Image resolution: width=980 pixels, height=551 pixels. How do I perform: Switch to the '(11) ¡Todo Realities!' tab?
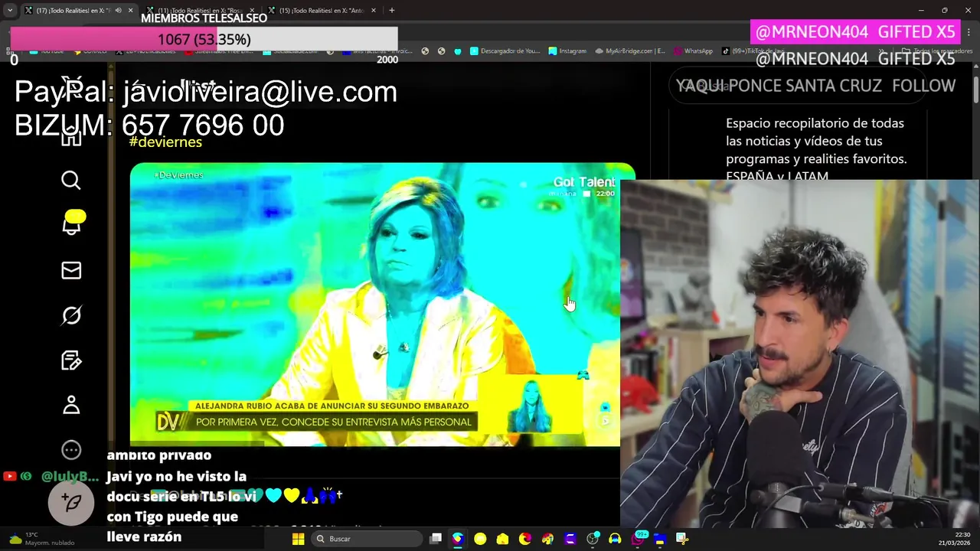201,11
